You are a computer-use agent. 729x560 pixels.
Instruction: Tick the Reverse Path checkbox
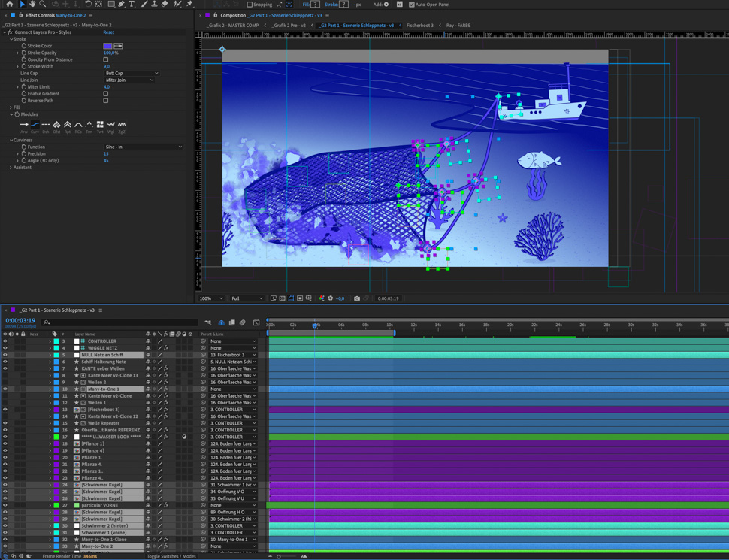tap(106, 101)
